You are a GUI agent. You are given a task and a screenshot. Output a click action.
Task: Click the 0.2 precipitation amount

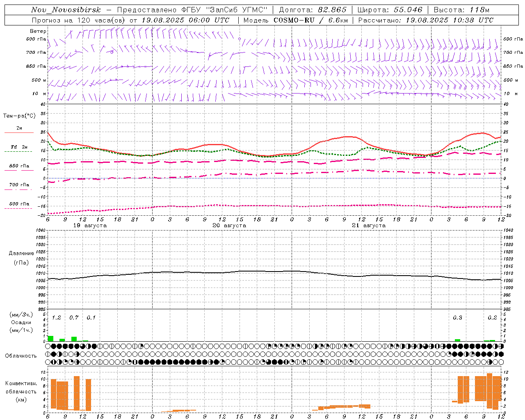click(x=492, y=318)
